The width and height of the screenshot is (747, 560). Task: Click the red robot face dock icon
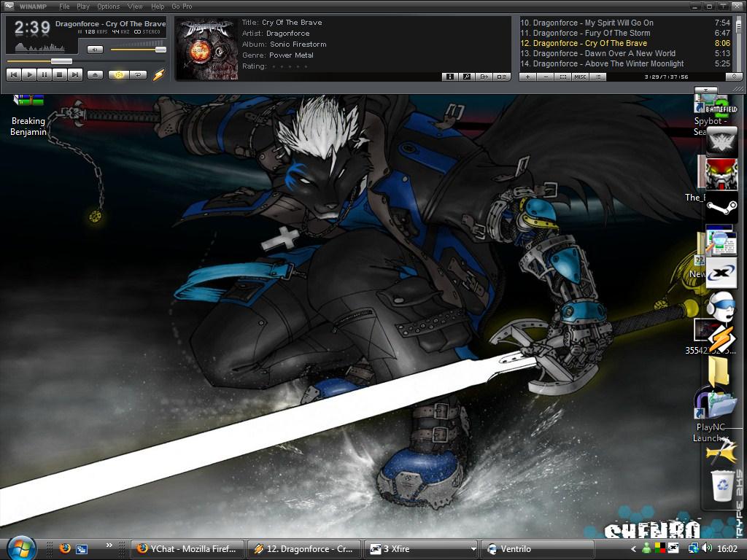(x=721, y=174)
